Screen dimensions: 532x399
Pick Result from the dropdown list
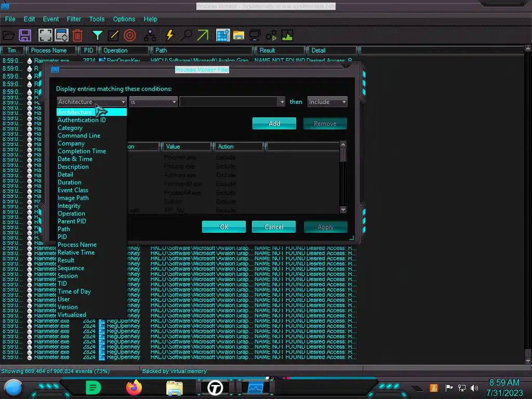(66, 260)
